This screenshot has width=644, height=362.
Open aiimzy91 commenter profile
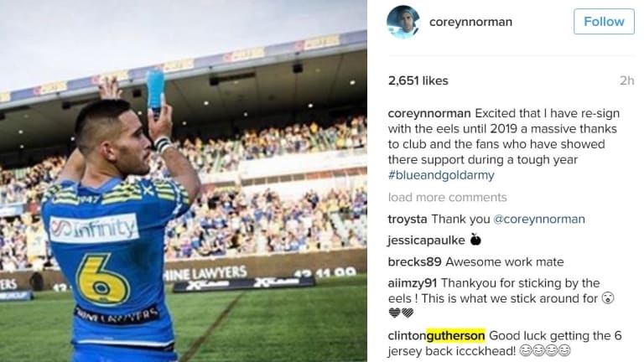point(413,283)
